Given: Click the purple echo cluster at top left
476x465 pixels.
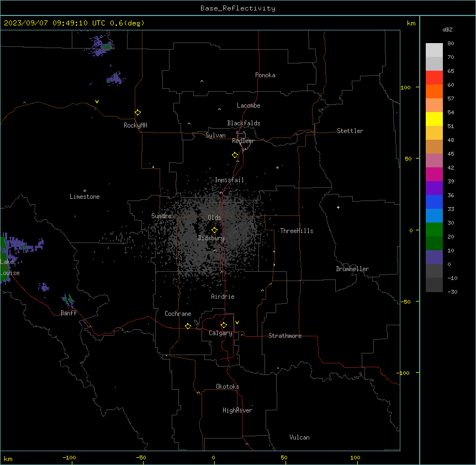Looking at the screenshot, I should point(100,45).
